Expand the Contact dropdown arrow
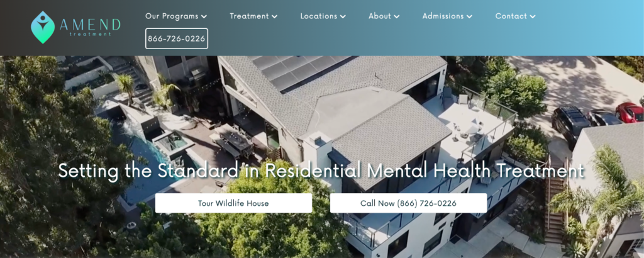This screenshot has height=258, width=644. point(533,17)
